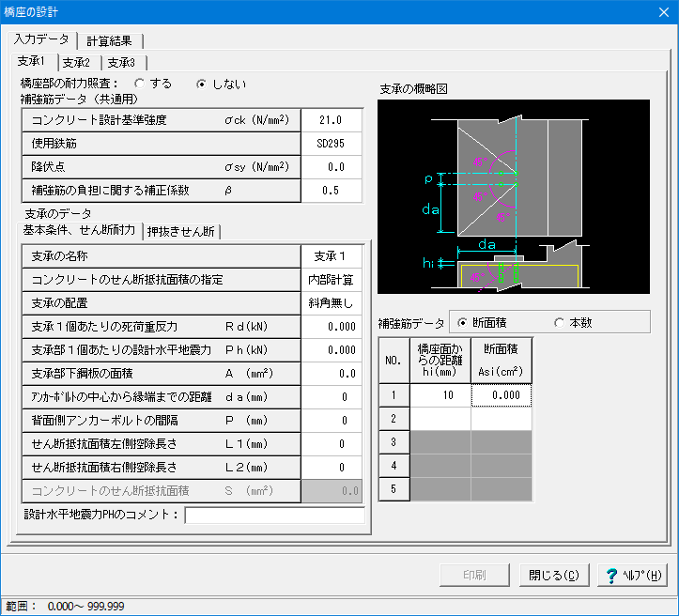Edit the 死荷重反力 Rd value

pos(332,327)
